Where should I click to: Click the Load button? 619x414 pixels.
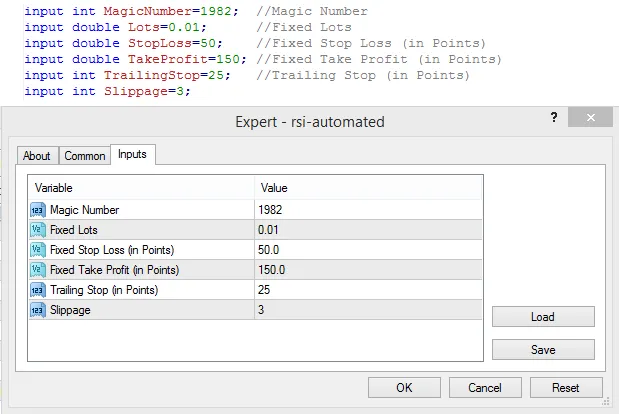(x=543, y=317)
